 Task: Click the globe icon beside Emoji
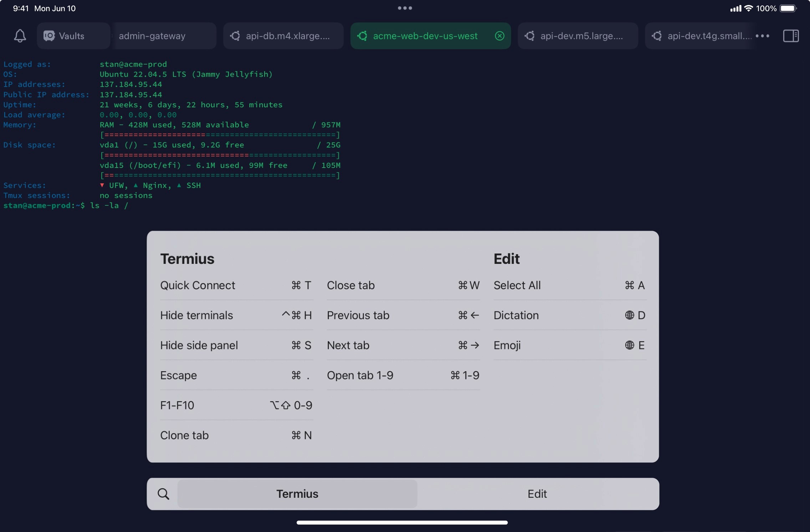[x=630, y=345]
